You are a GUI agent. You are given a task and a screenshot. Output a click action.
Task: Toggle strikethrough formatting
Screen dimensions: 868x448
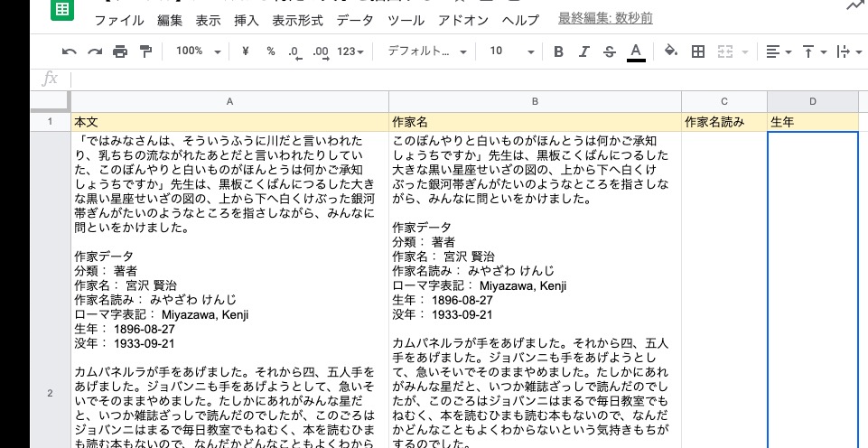610,52
